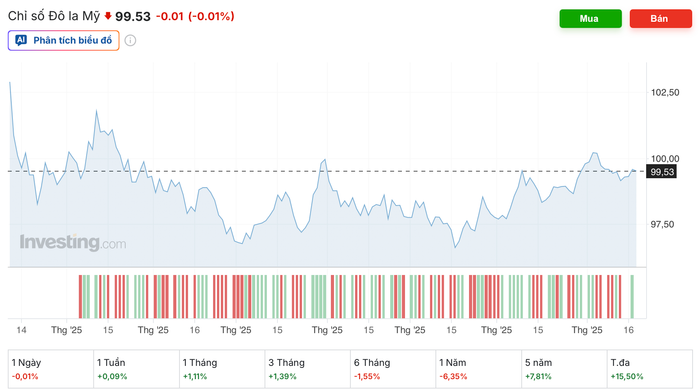The width and height of the screenshot is (700, 390).
Task: Select the 1 Tuần period tab
Action: pyautogui.click(x=136, y=369)
